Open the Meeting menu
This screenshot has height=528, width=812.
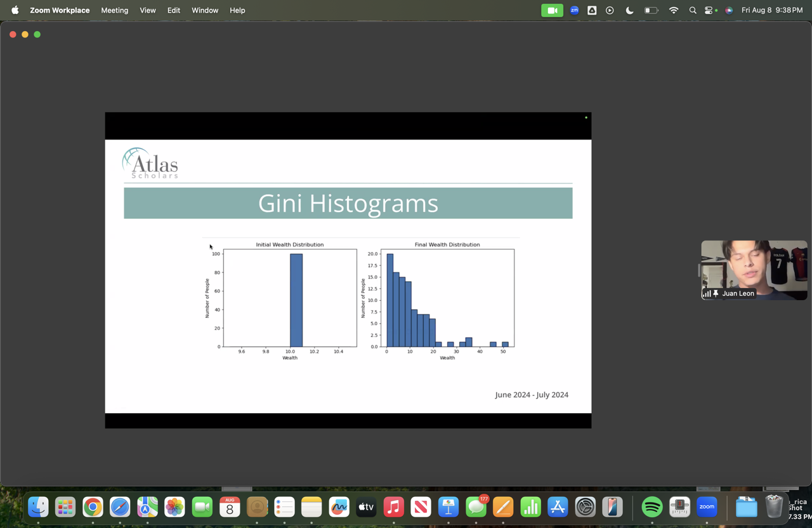[114, 10]
